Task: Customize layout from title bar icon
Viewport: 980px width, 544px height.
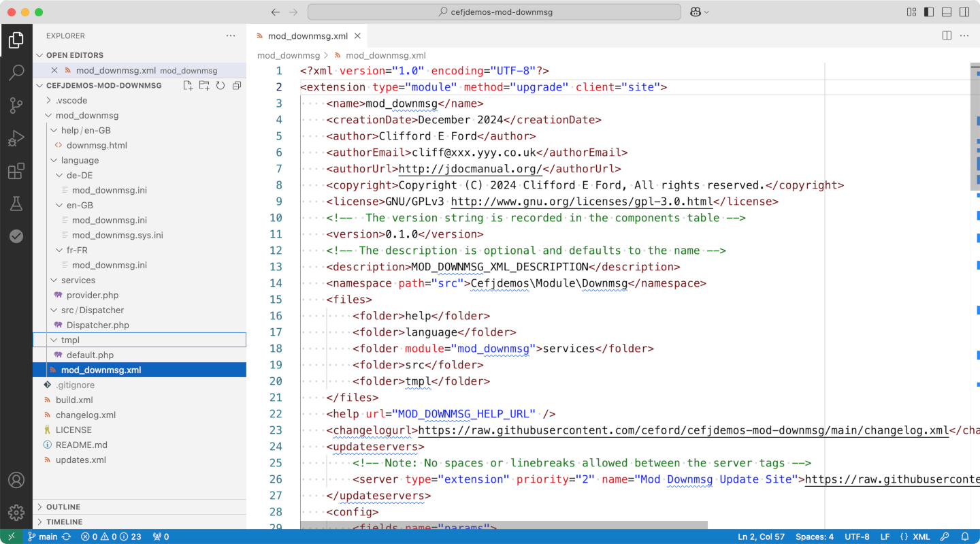Action: (911, 12)
